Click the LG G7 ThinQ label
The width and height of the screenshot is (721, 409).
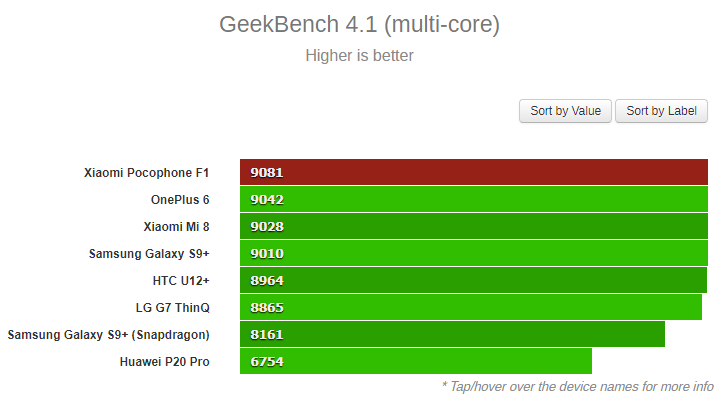click(x=172, y=307)
